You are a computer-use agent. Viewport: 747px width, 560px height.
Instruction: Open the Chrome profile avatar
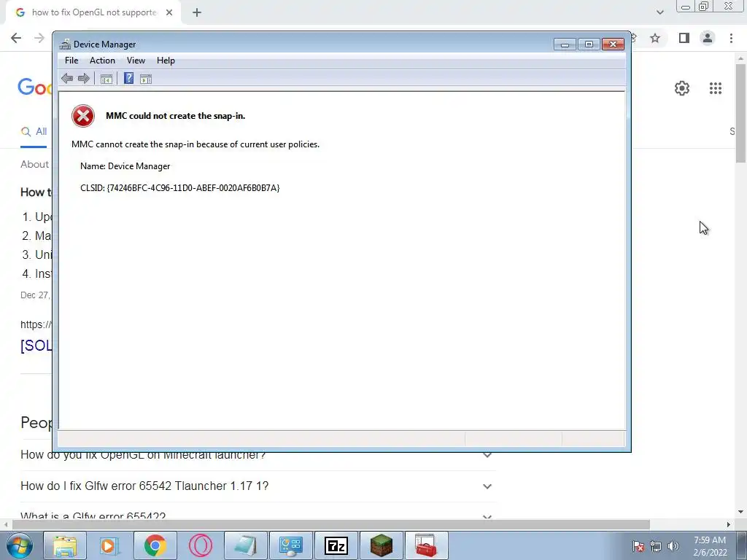(708, 38)
